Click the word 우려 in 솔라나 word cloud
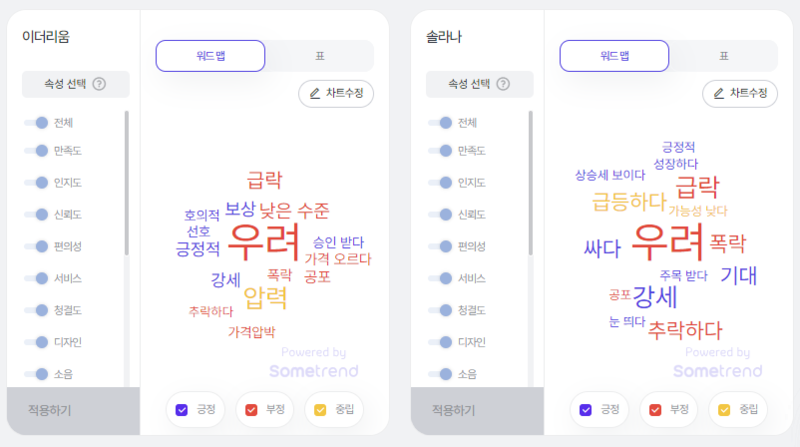Image resolution: width=800 pixels, height=447 pixels. 667,242
